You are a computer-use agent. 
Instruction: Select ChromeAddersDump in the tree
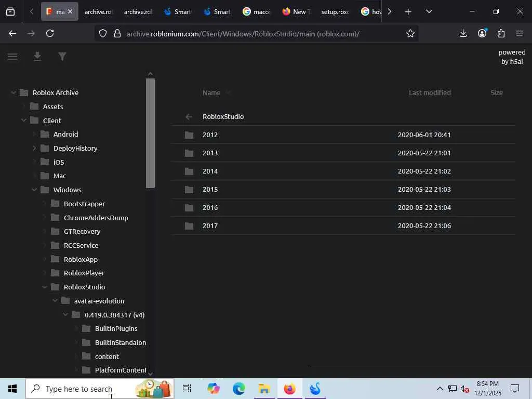click(x=96, y=218)
